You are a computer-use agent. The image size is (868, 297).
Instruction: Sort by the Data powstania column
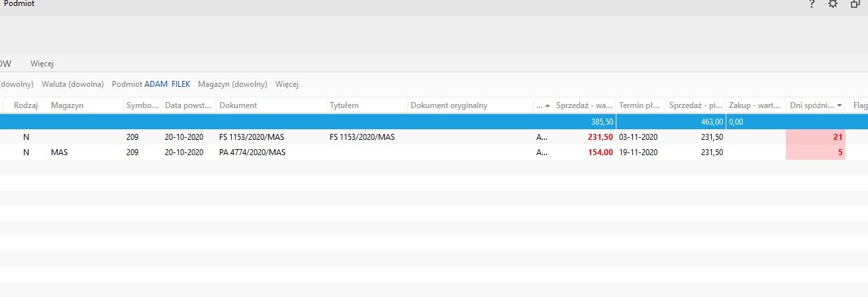[x=187, y=105]
